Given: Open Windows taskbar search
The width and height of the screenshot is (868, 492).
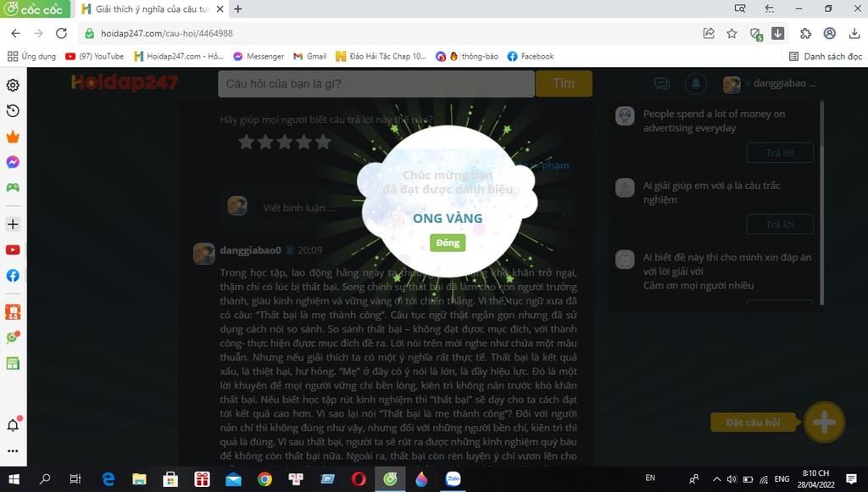Looking at the screenshot, I should click(45, 478).
